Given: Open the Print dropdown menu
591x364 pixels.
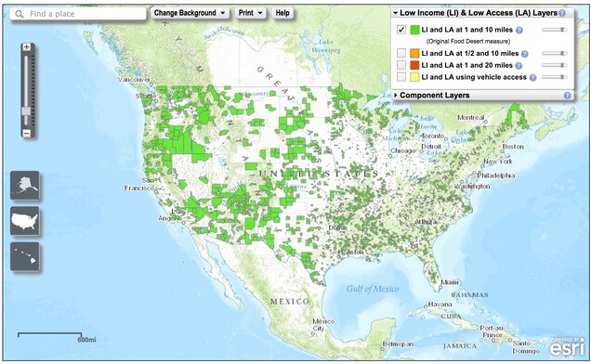Looking at the screenshot, I should pos(250,13).
